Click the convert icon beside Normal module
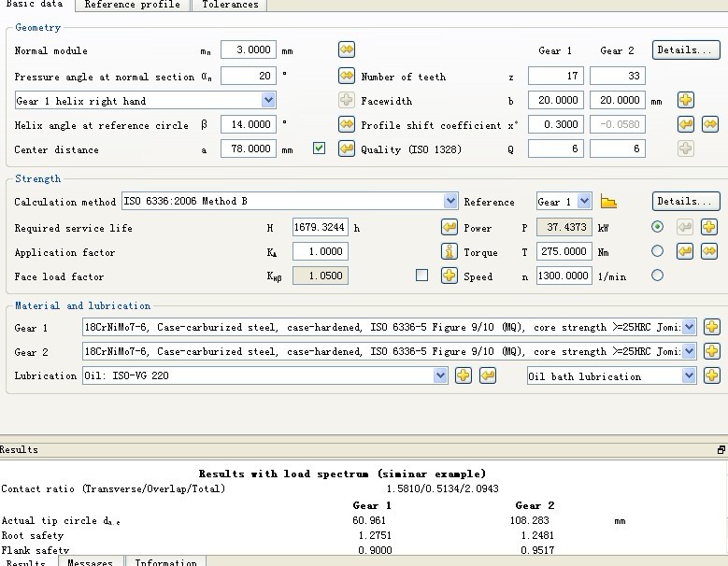This screenshot has width=728, height=566. pyautogui.click(x=347, y=50)
